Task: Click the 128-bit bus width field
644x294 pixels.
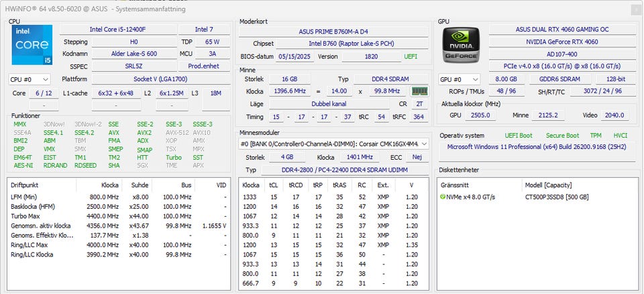Action: coord(616,79)
